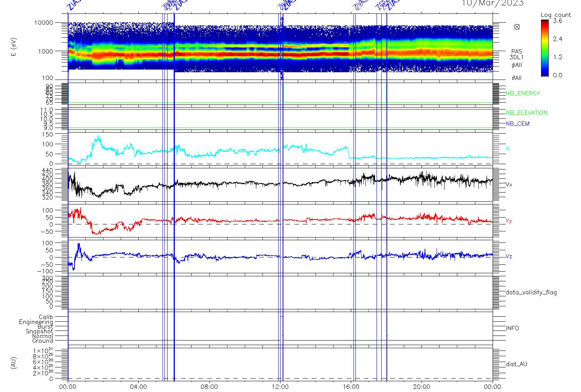Click the INFO panel label

click(x=512, y=328)
